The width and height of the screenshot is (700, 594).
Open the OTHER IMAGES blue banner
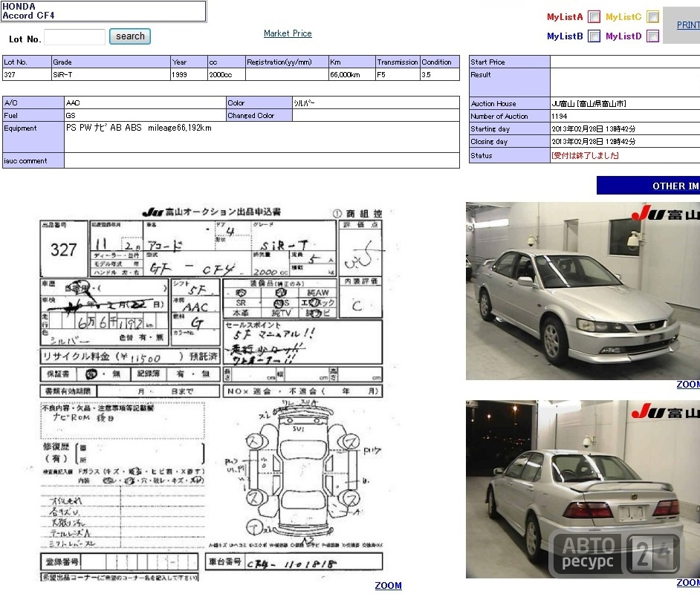point(648,186)
